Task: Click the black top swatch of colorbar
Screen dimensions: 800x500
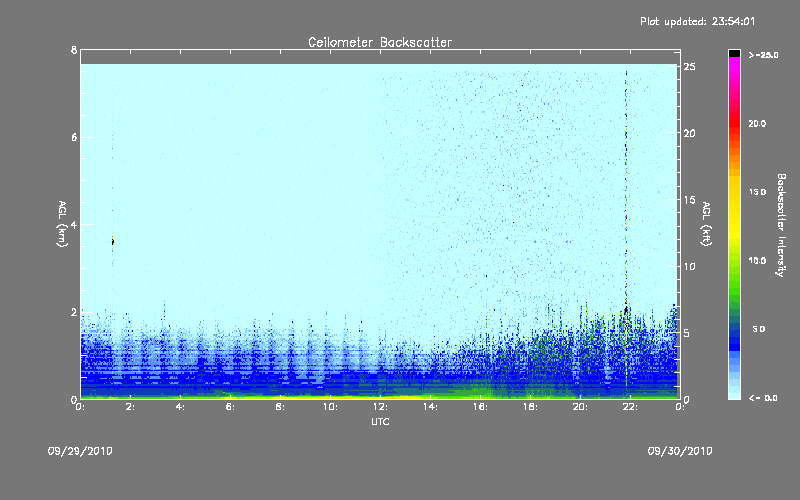Action: coord(734,53)
